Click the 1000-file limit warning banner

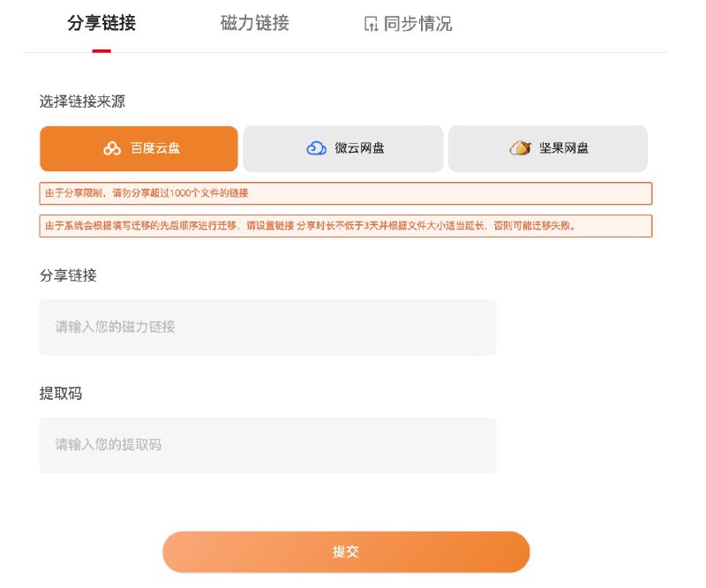(345, 193)
